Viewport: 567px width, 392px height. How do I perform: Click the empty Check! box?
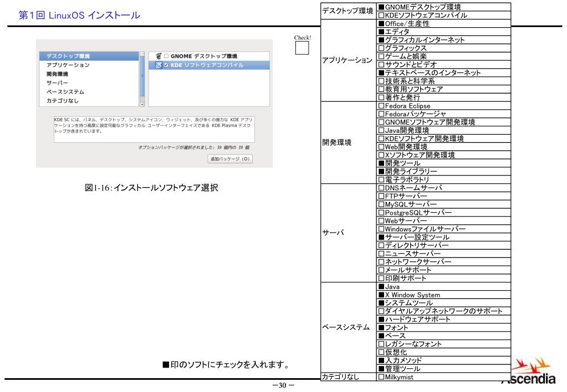coord(302,48)
